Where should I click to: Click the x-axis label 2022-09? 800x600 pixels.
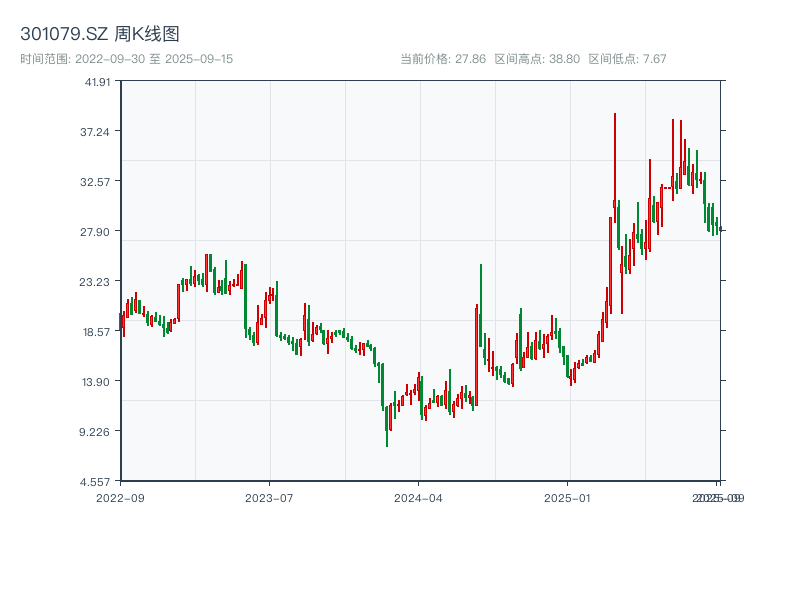(120, 498)
